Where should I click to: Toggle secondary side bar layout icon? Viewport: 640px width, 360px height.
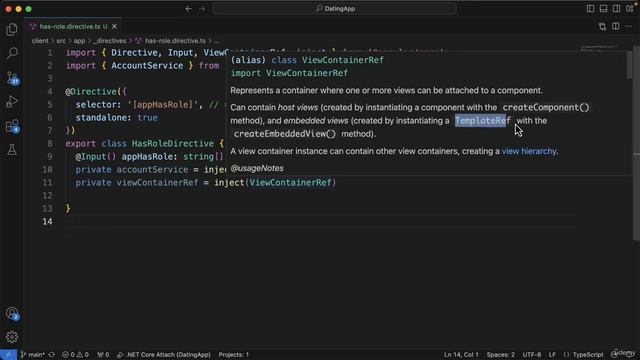[616, 9]
